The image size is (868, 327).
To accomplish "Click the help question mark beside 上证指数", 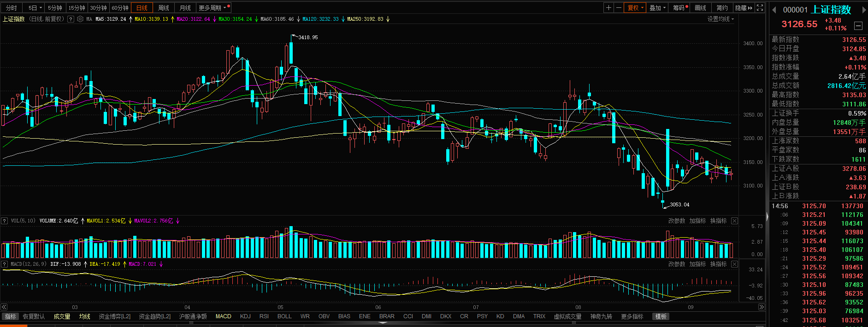I will pos(71,19).
